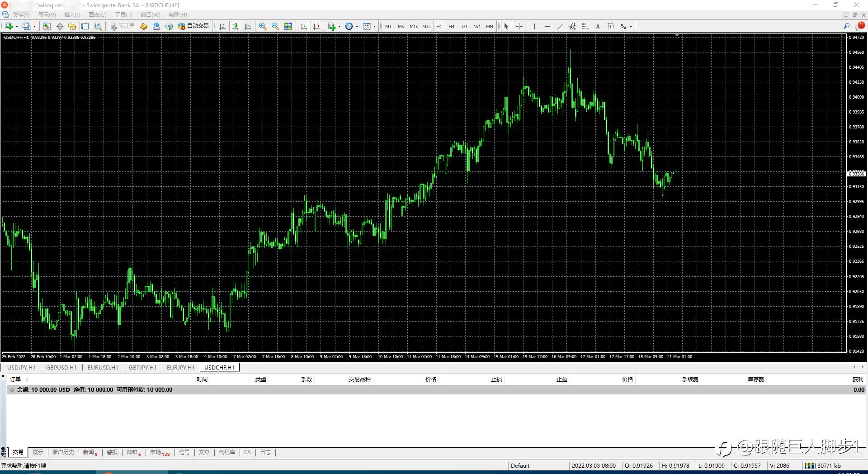Select the text label tool

(x=598, y=26)
